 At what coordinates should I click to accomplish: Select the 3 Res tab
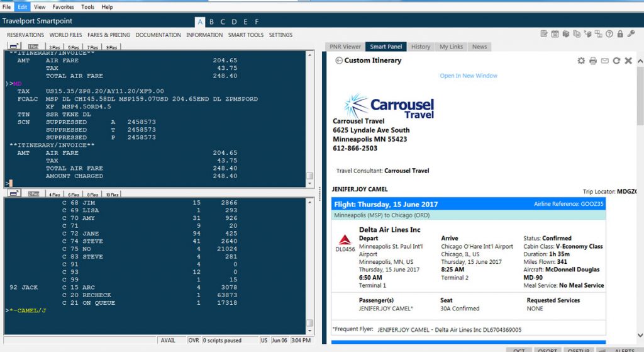[55, 47]
